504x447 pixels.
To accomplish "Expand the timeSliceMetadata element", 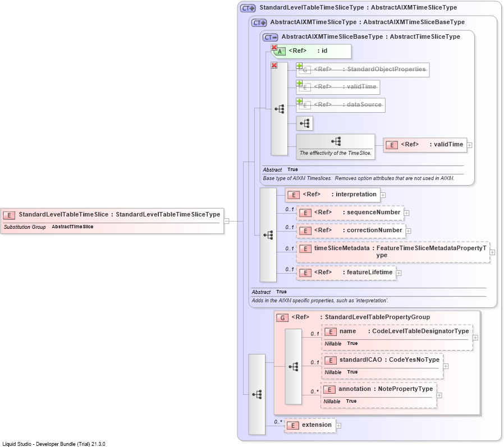I will pyautogui.click(x=492, y=252).
